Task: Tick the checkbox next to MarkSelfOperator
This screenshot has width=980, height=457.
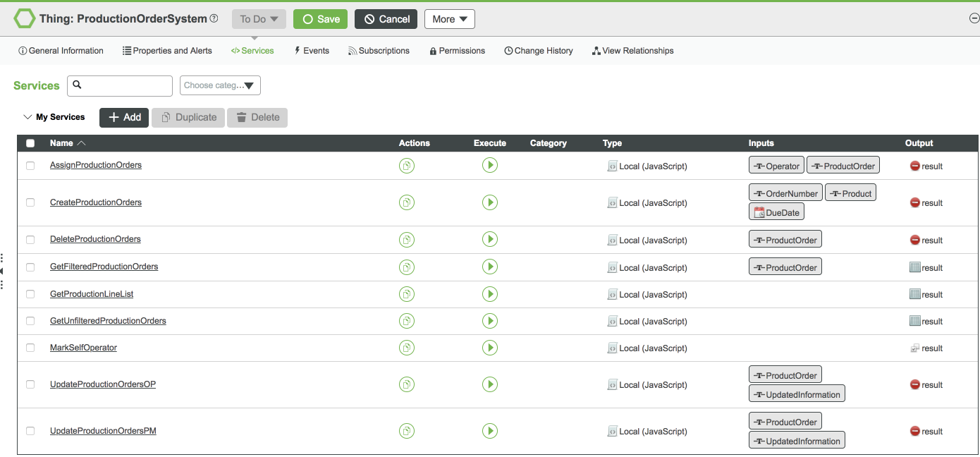Action: pos(30,348)
